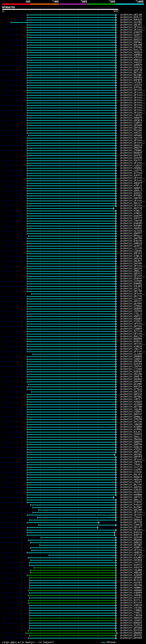Click the green ~80% identity legend segment

(x=101, y=4)
